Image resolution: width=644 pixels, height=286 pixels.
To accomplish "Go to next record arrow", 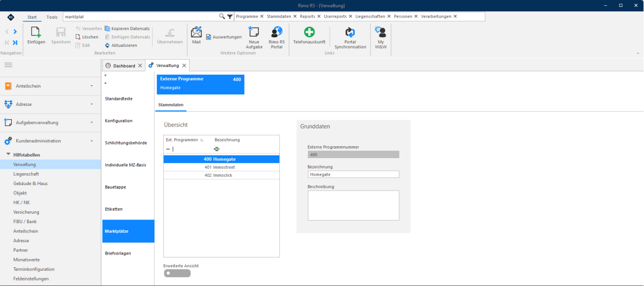I will 15,32.
